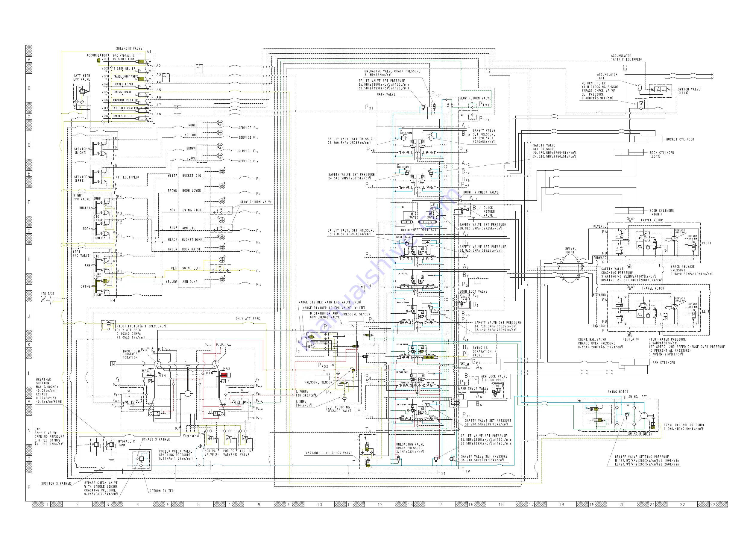
Task: Click the SWING MOTOR label
Action: [x=618, y=392]
